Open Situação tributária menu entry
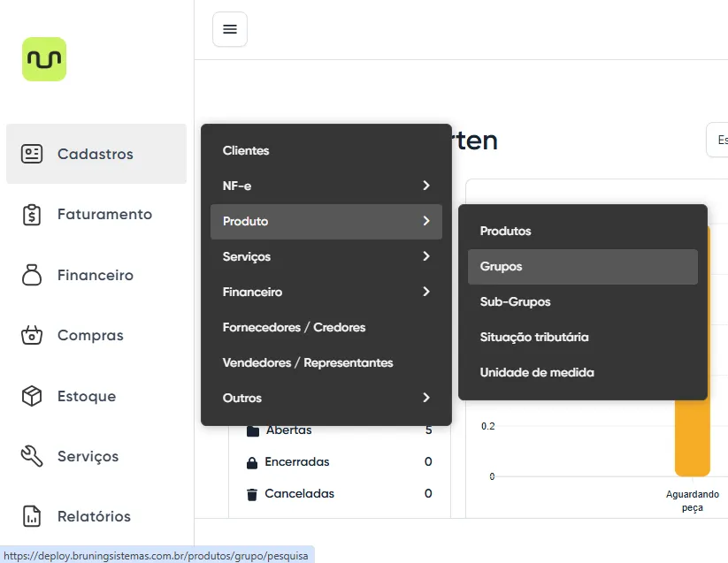The width and height of the screenshot is (728, 563). tap(534, 337)
